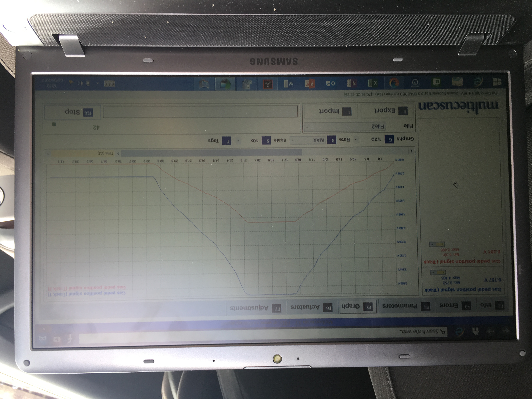Open the Actuators tab

[312, 307]
